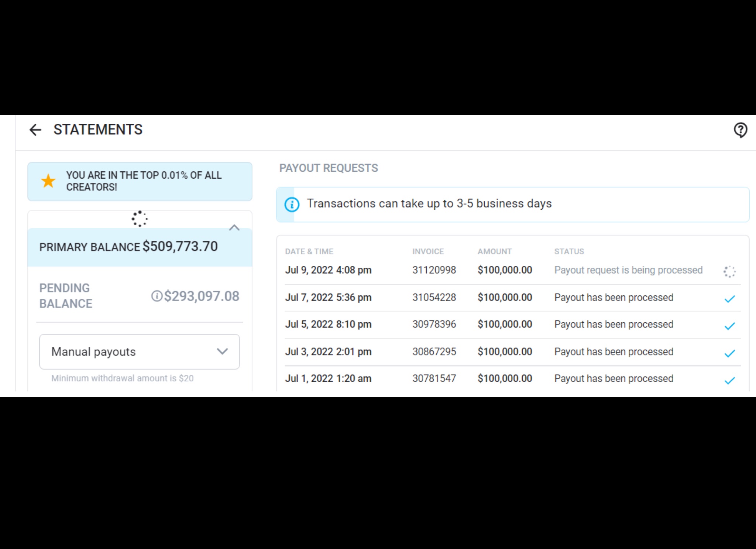The height and width of the screenshot is (549, 756).
Task: Select the Jul 5, 2022 8:10 pm payout row
Action: (x=328, y=325)
